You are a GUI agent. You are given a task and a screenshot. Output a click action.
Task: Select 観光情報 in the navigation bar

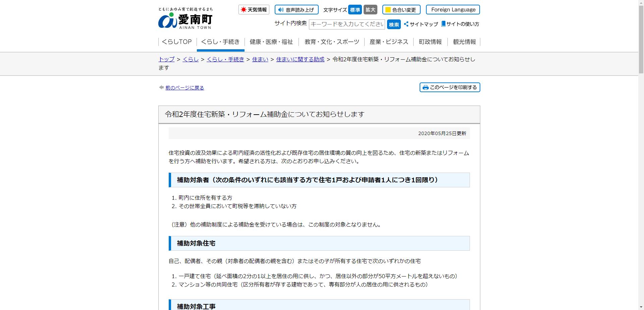(464, 42)
